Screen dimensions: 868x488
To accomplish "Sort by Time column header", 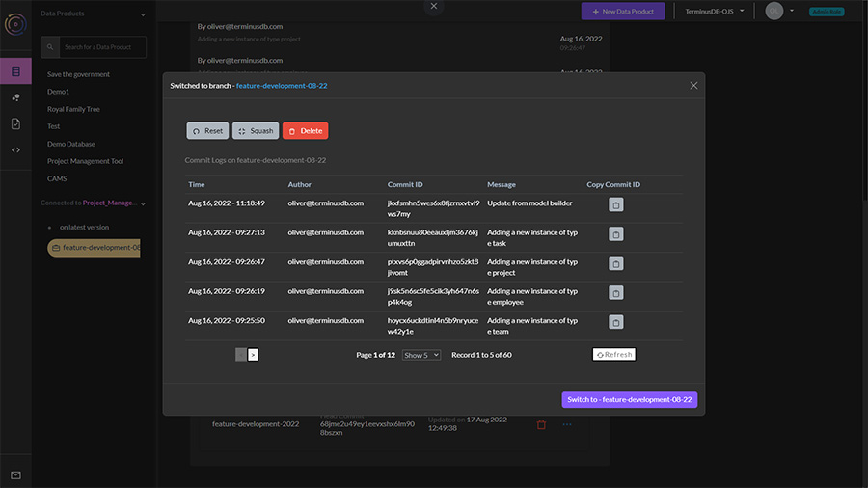I will (197, 185).
